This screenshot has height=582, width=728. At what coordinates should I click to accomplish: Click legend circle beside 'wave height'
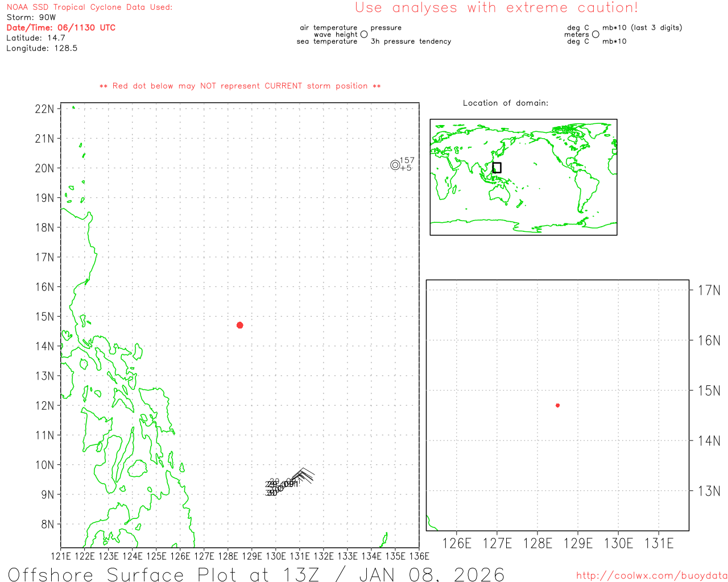click(x=364, y=35)
